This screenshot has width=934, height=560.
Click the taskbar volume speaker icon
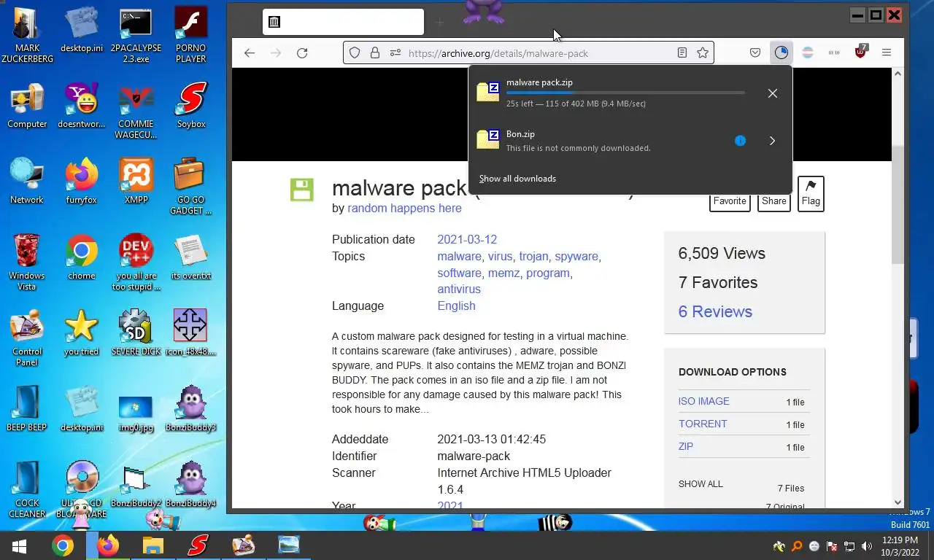coord(867,546)
